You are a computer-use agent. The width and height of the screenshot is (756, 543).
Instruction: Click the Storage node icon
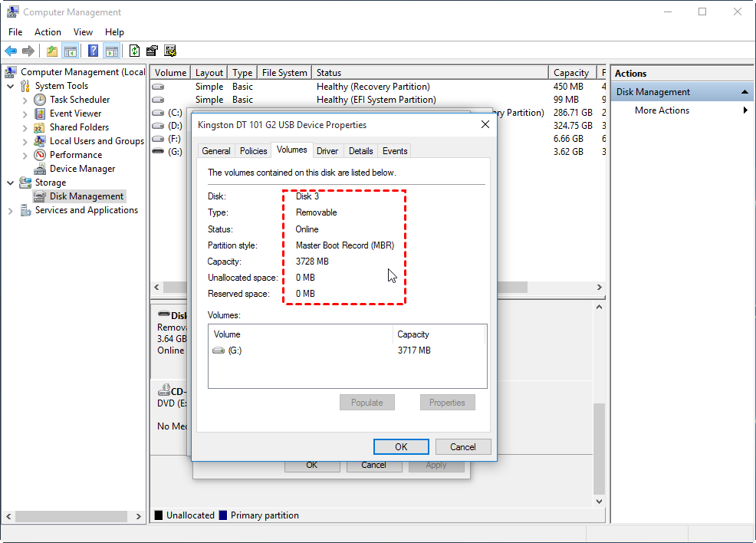click(x=25, y=183)
